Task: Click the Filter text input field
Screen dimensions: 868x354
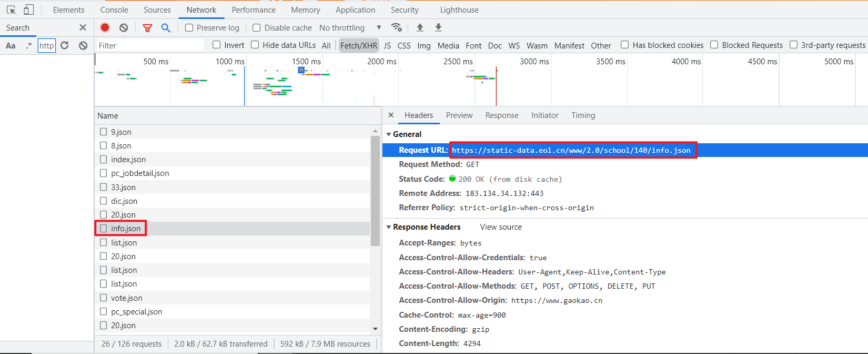Action: pos(150,45)
